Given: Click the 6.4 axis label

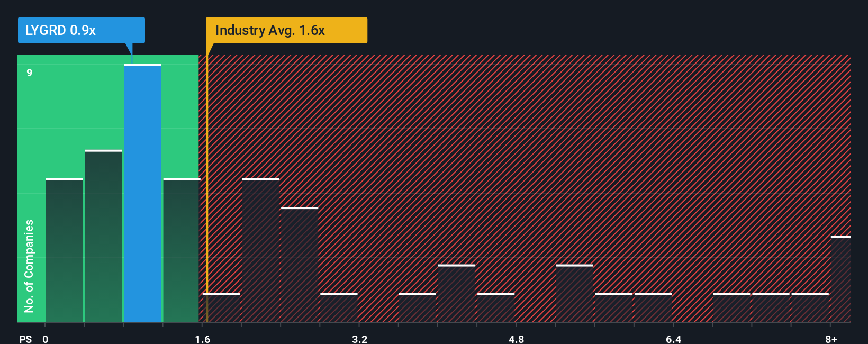Looking at the screenshot, I should pyautogui.click(x=673, y=339).
